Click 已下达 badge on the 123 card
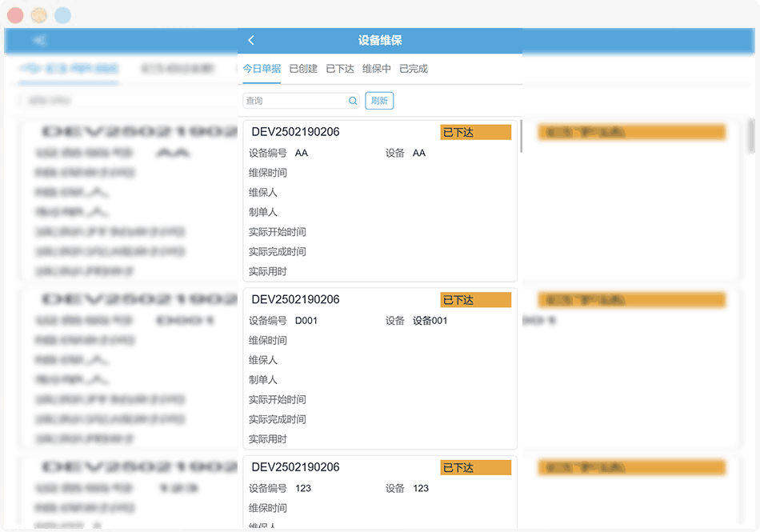 click(475, 467)
